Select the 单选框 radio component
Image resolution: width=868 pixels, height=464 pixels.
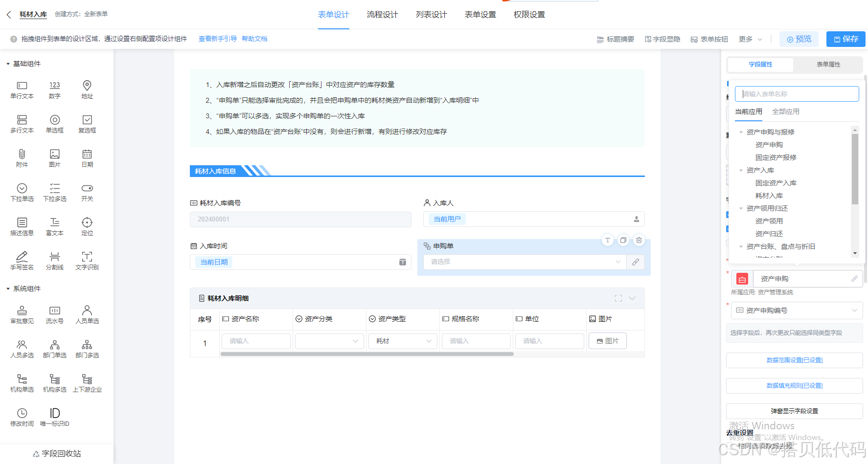55,124
